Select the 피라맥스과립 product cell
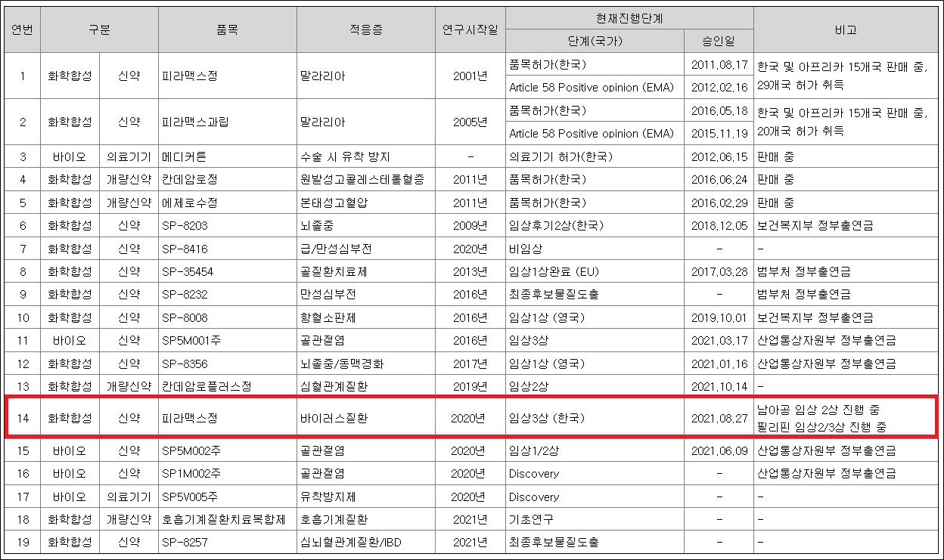This screenshot has height=560, width=944. [x=227, y=122]
